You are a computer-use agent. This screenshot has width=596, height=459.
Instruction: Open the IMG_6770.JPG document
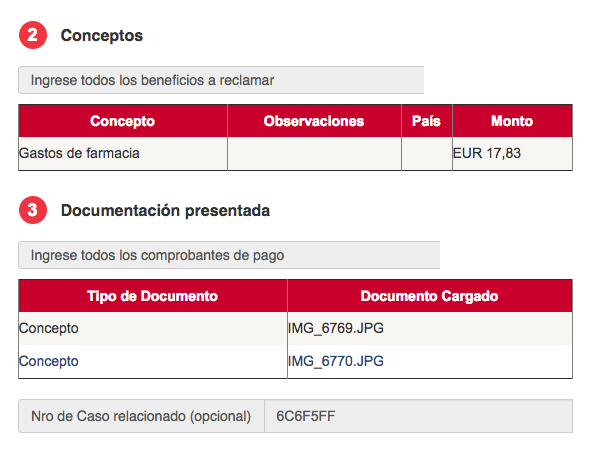336,361
